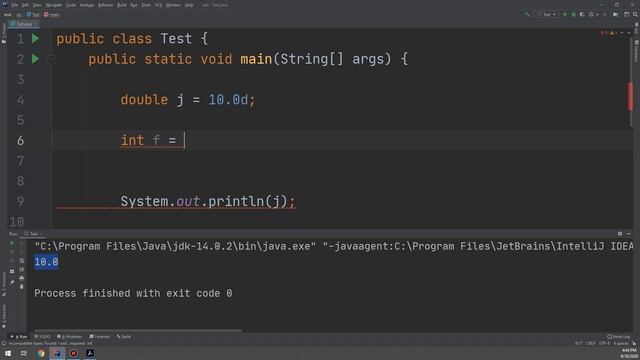
Task: Open the Edit menu
Action: (25, 5)
